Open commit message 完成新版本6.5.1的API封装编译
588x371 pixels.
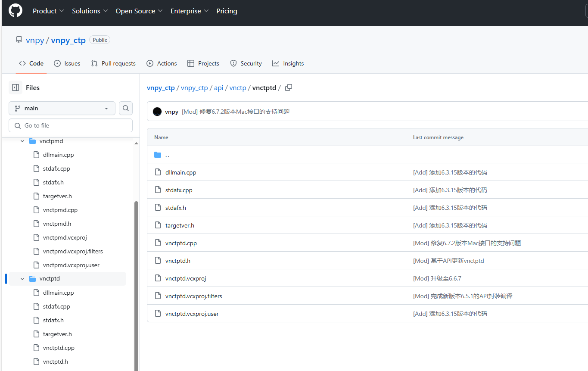[463, 296]
